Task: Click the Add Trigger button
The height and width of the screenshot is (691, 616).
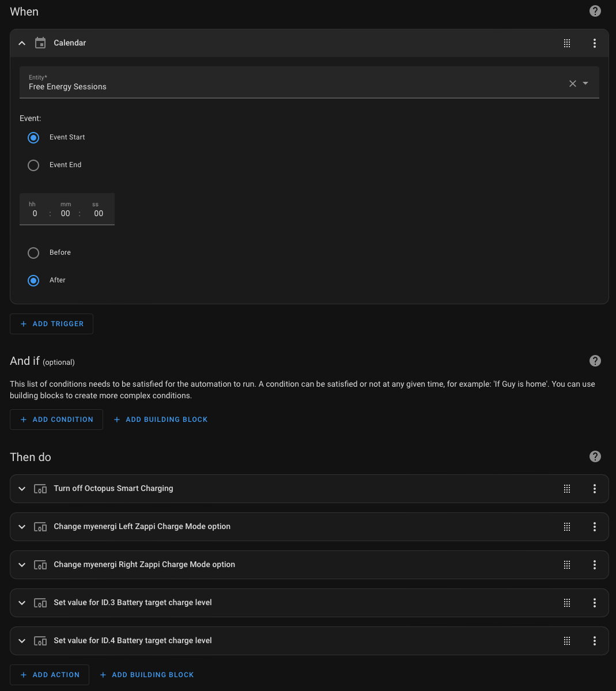Action: pyautogui.click(x=51, y=324)
